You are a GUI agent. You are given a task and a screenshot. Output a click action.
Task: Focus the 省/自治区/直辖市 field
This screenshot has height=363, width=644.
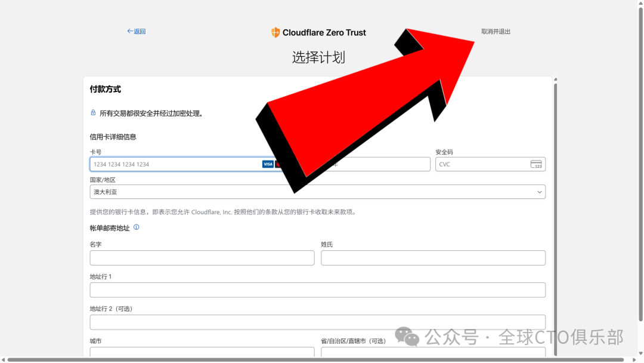click(x=433, y=352)
